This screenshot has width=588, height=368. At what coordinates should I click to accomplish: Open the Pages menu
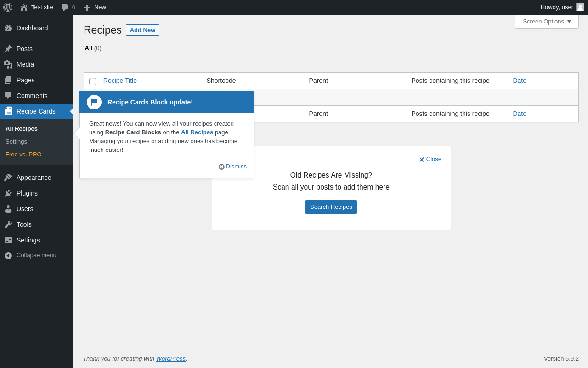coord(37,80)
